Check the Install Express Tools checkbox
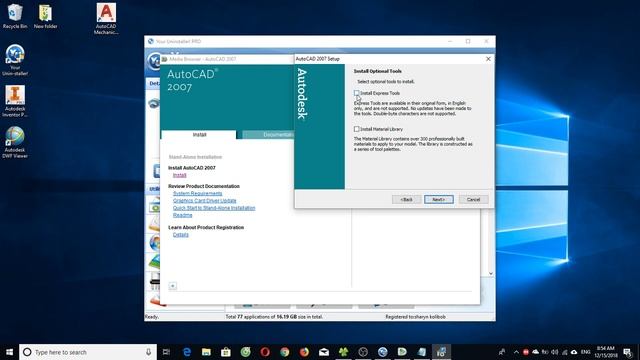This screenshot has width=640, height=360. 357,93
